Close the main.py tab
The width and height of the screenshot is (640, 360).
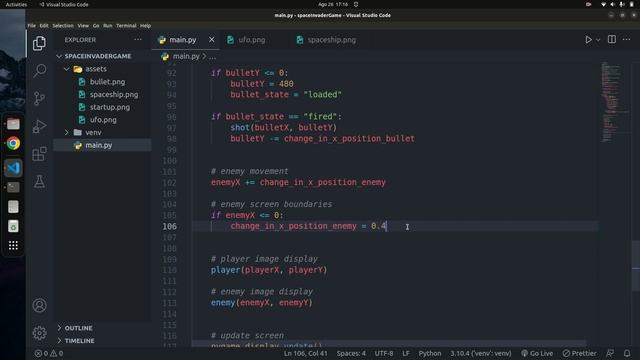click(211, 40)
